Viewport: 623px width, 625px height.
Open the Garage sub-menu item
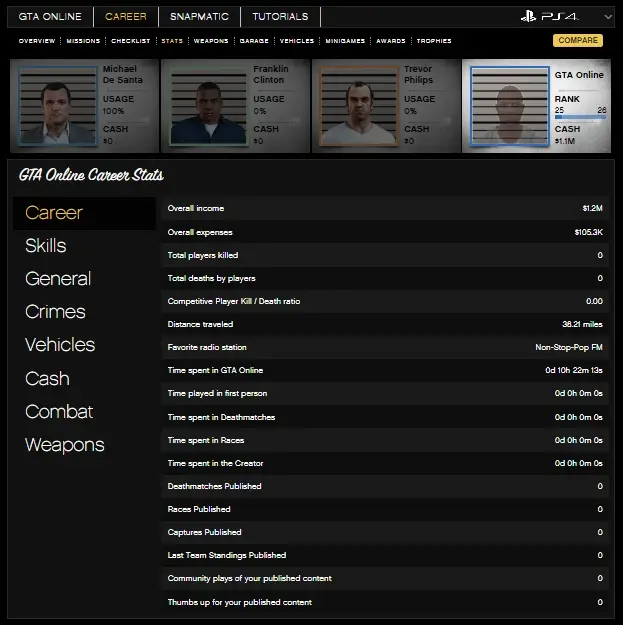point(254,41)
